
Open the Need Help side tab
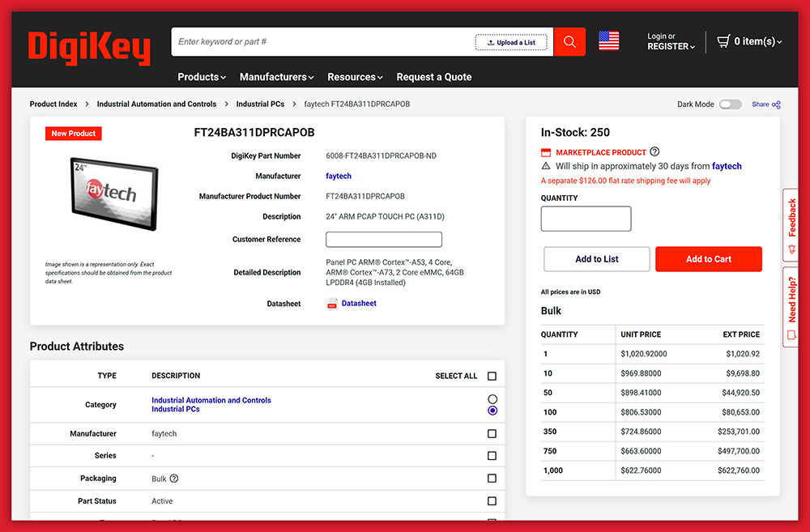(x=791, y=308)
